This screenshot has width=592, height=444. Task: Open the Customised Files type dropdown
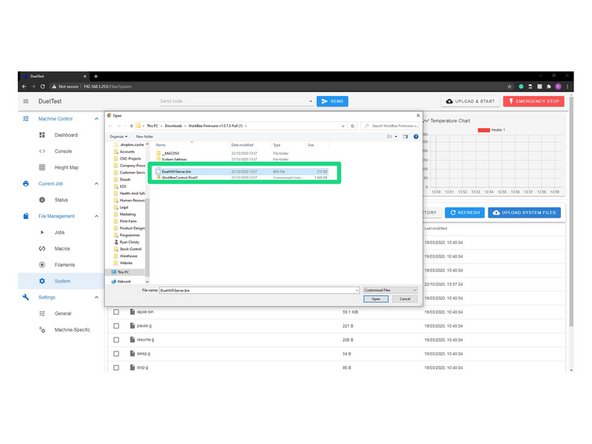[x=390, y=290]
